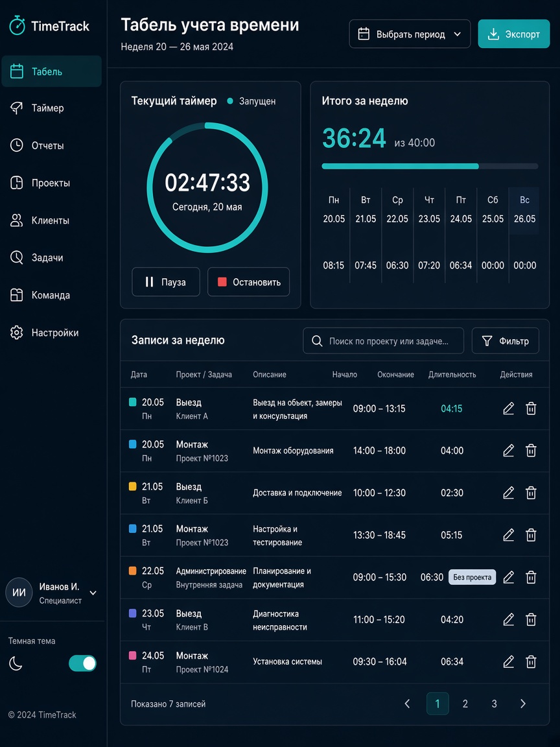Image resolution: width=560 pixels, height=747 pixels.
Task: Edit the Администрирование entry
Action: click(509, 577)
